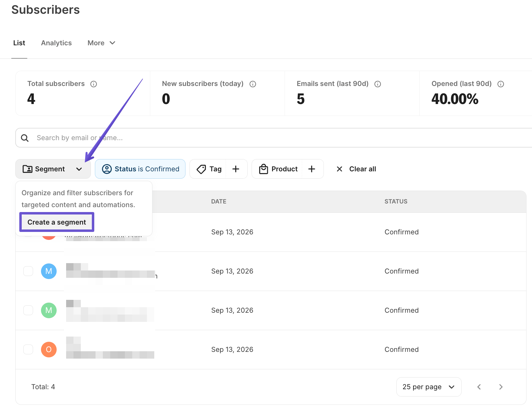Click the search magnifier icon

pyautogui.click(x=25, y=138)
